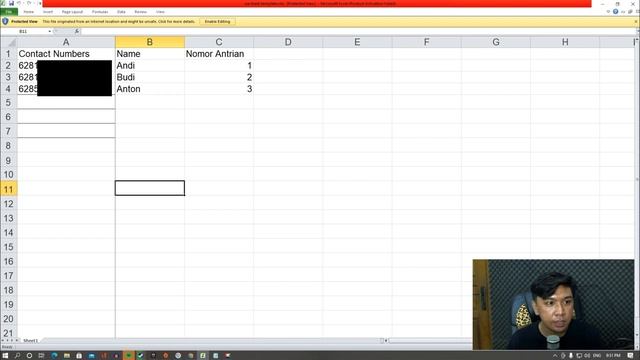Select row 5 header
This screenshot has width=640, height=360.
(x=9, y=102)
